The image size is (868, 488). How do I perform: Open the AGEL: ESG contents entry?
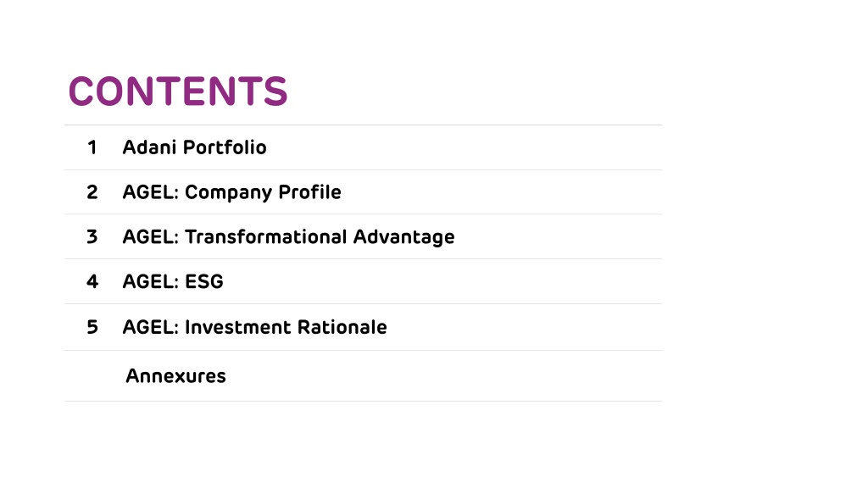pos(173,281)
